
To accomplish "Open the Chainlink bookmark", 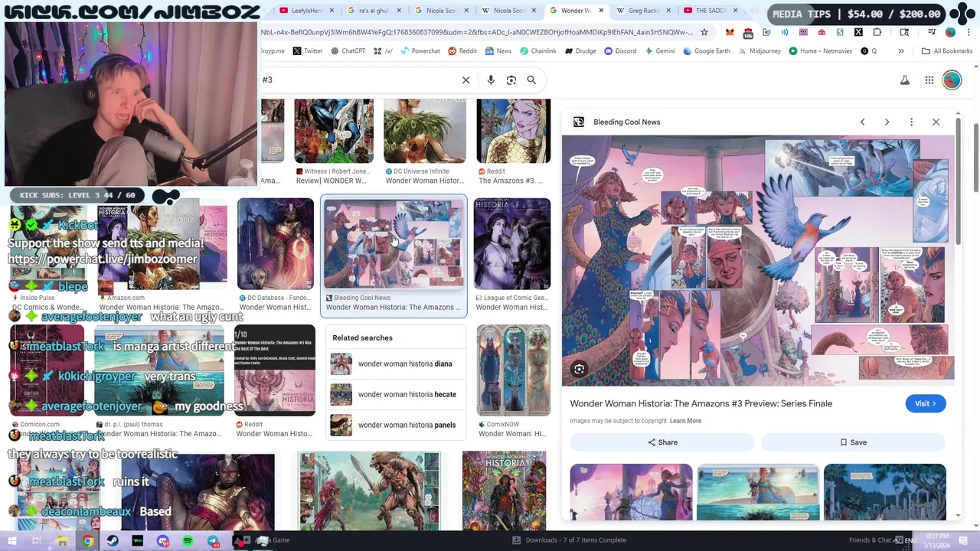I will click(537, 51).
